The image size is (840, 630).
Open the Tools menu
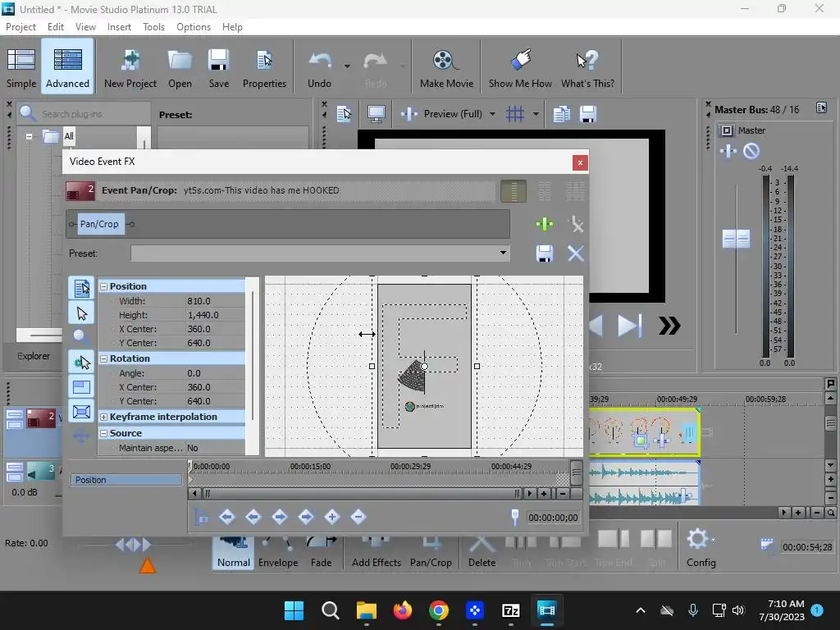pyautogui.click(x=153, y=27)
